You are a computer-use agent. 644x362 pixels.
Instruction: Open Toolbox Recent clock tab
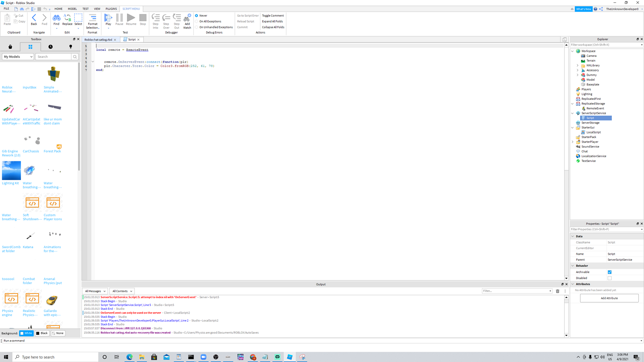pos(50,47)
